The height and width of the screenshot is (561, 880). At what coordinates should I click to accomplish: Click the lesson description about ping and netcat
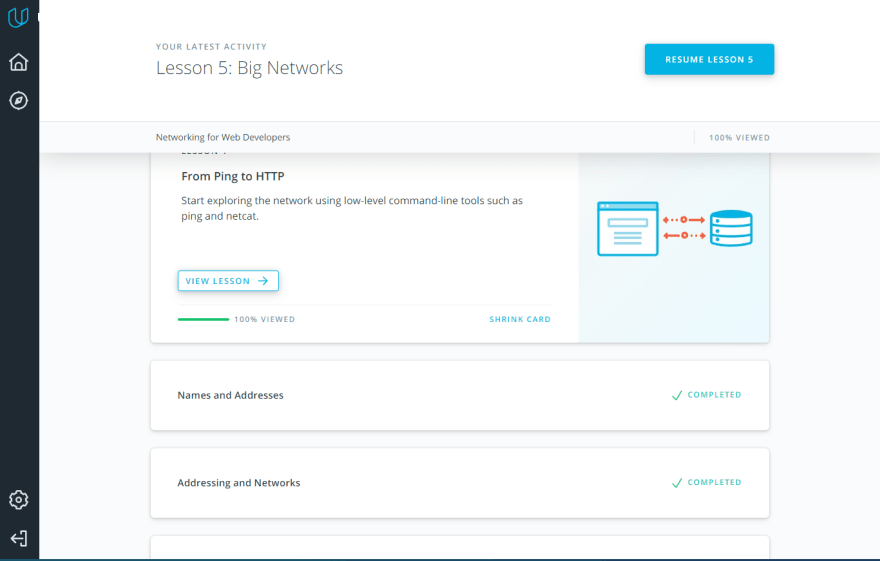(352, 208)
